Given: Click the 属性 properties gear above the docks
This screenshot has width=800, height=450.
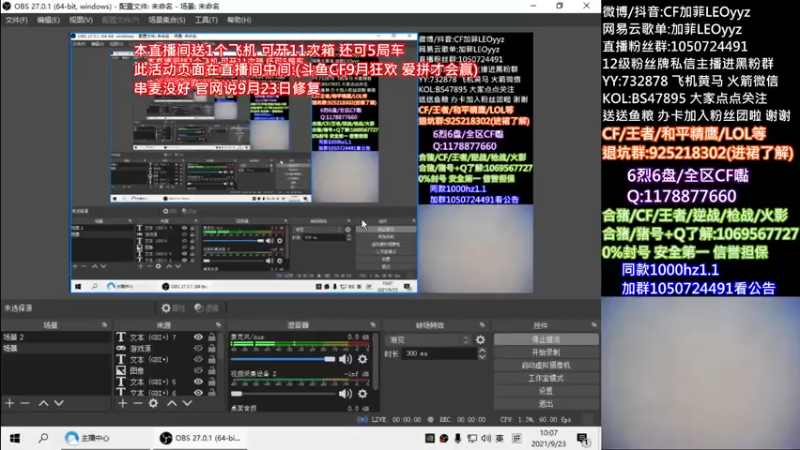Looking at the screenshot, I should tap(166, 308).
